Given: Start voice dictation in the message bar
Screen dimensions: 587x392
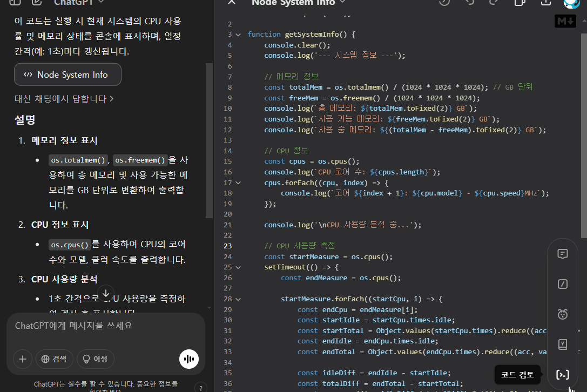Looking at the screenshot, I should coord(188,359).
